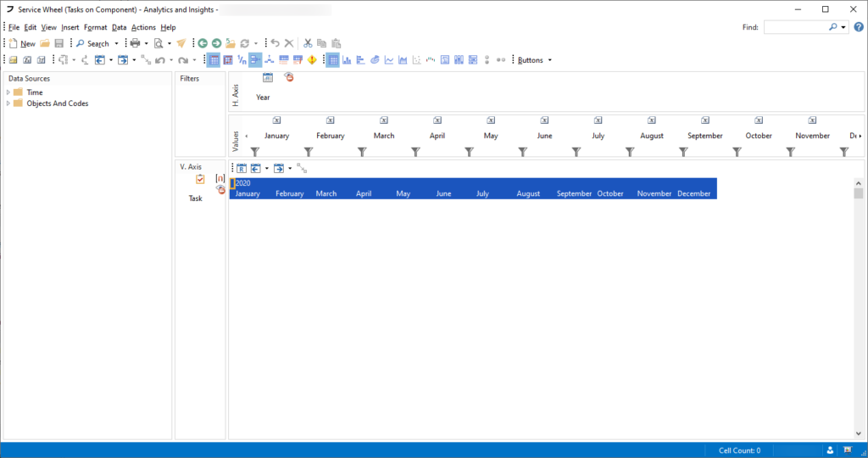Screen dimensions: 868x458
Task: Open the Insert menu
Action: [70, 27]
